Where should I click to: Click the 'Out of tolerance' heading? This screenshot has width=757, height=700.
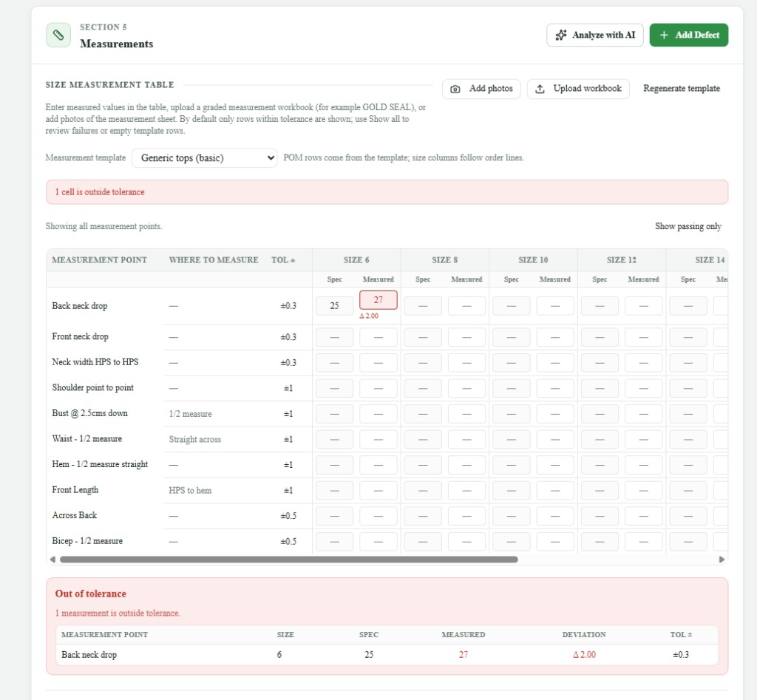91,594
